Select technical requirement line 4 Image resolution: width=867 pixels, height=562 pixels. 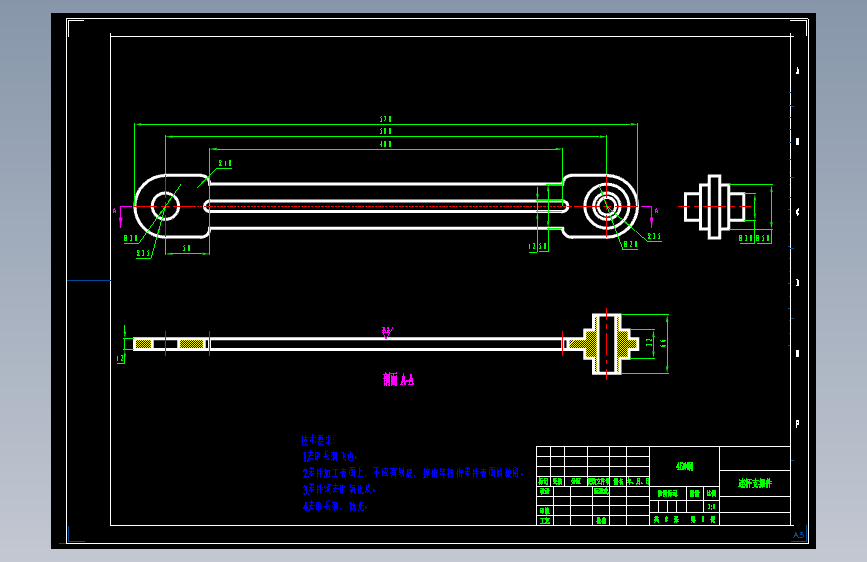click(335, 506)
